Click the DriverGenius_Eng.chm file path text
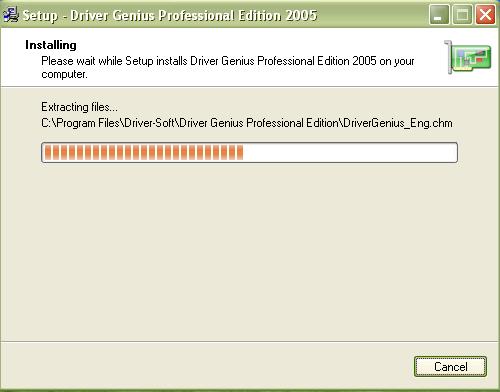Image resolution: width=500 pixels, height=392 pixels. pos(247,123)
